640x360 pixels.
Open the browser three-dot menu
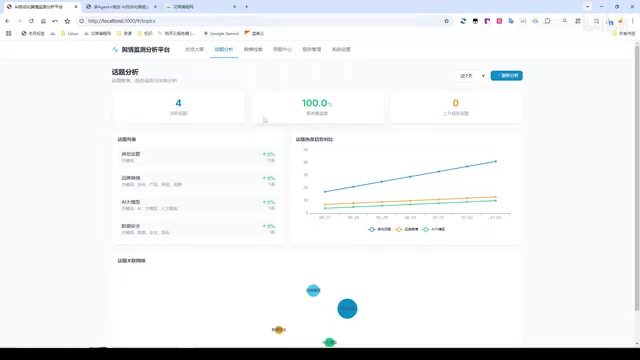633,21
